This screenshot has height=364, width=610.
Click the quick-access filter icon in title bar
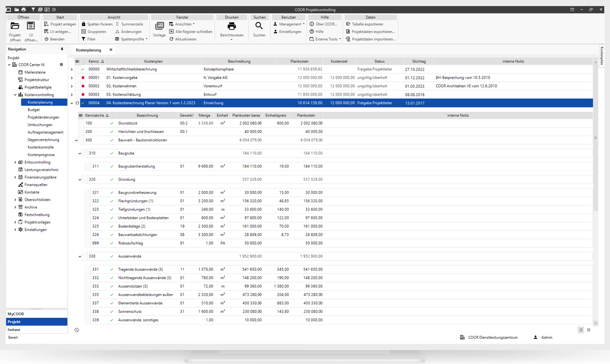pos(33,10)
